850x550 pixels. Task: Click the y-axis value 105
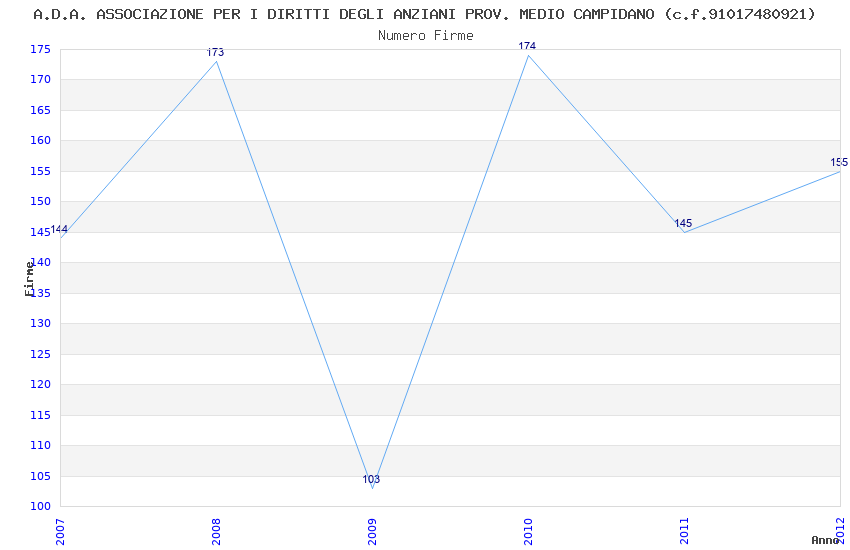[x=40, y=476]
